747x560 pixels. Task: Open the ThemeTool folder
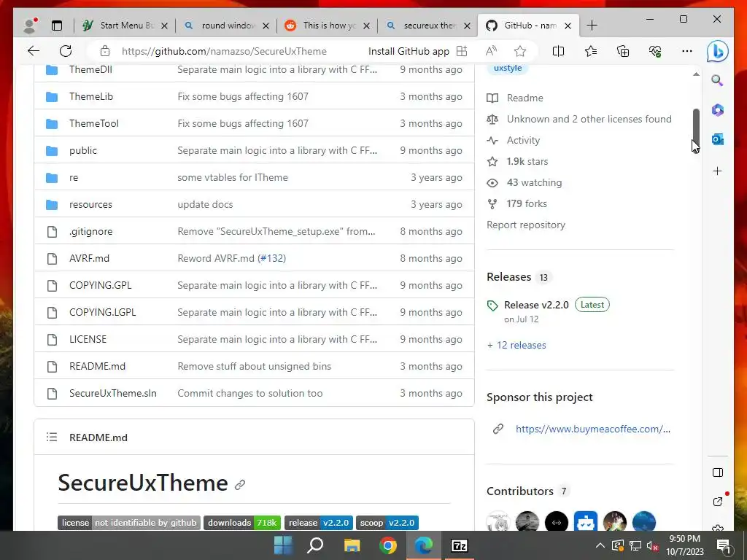point(94,123)
